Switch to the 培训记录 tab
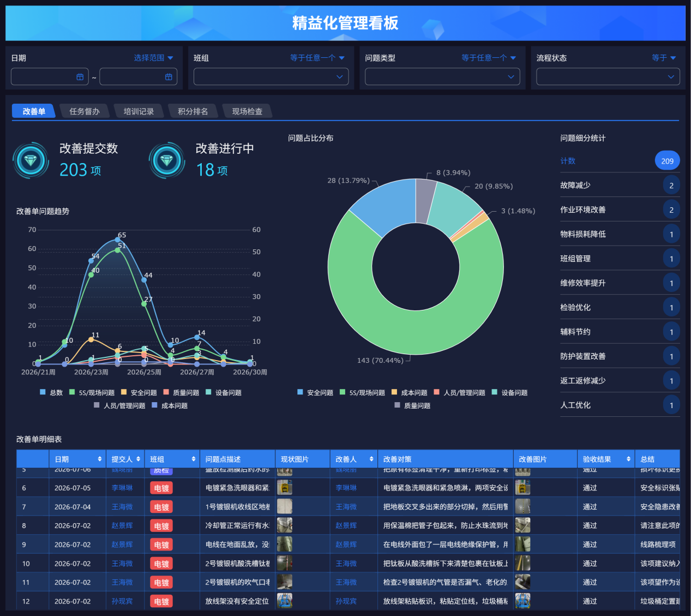Image resolution: width=691 pixels, height=616 pixels. point(139,111)
